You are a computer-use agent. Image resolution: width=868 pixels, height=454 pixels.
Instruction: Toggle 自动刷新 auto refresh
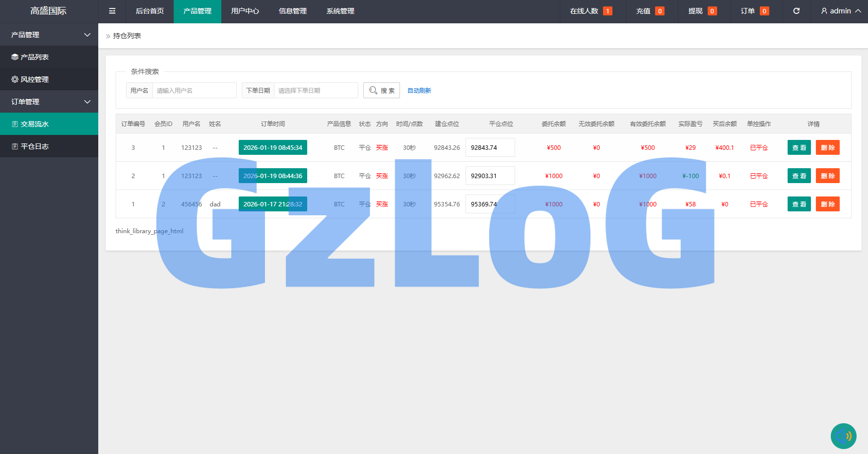coord(419,90)
